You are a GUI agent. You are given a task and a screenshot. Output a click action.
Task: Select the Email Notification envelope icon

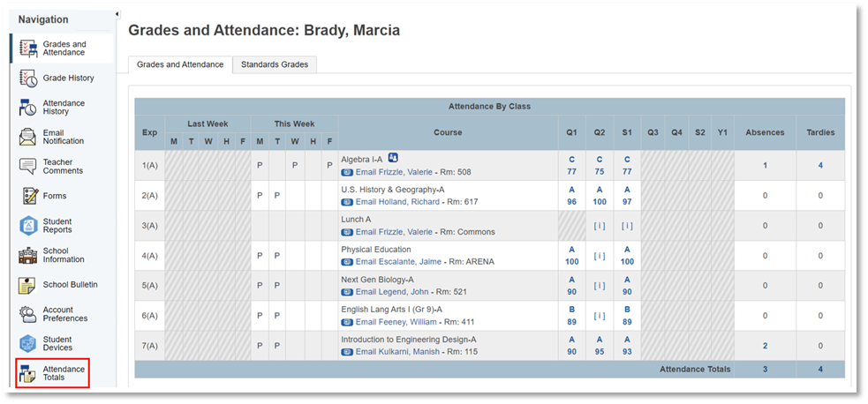tap(27, 137)
